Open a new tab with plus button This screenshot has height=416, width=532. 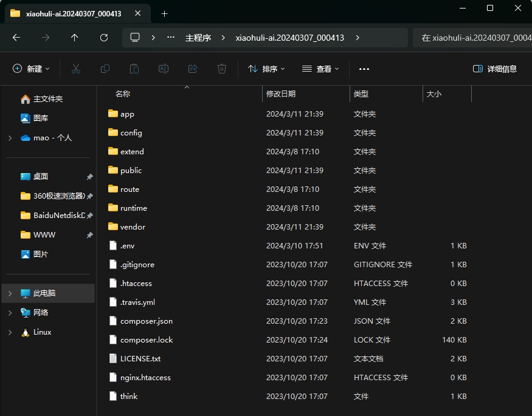(164, 13)
